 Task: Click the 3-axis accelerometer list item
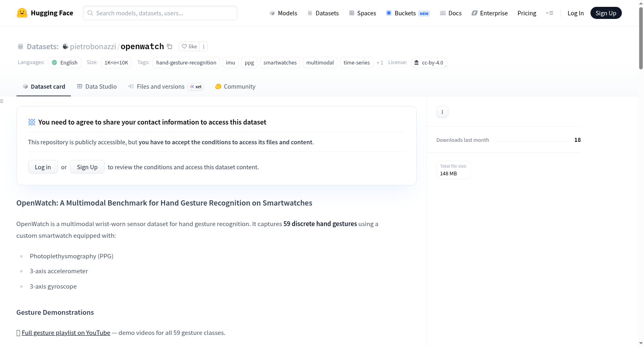coord(59,271)
